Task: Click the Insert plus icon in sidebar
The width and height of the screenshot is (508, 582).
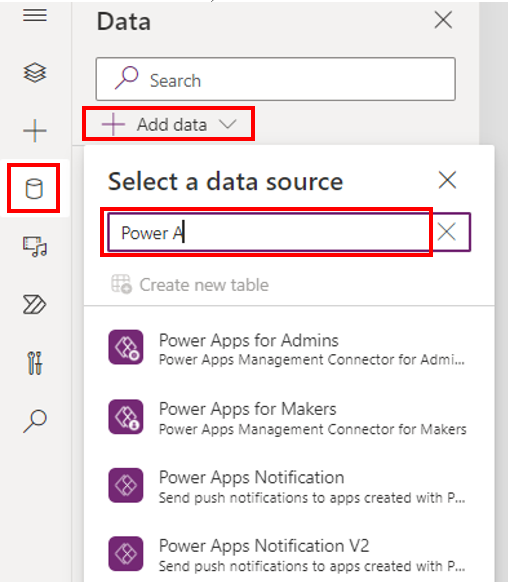Action: (x=35, y=130)
